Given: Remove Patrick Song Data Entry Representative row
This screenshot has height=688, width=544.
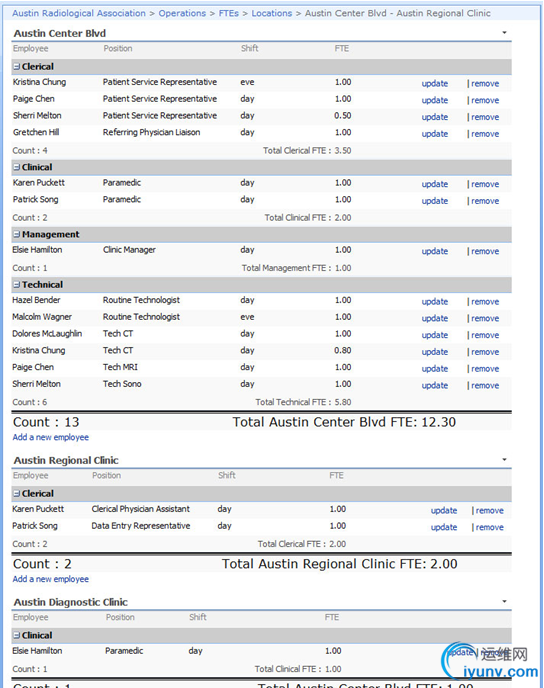Looking at the screenshot, I should click(490, 527).
